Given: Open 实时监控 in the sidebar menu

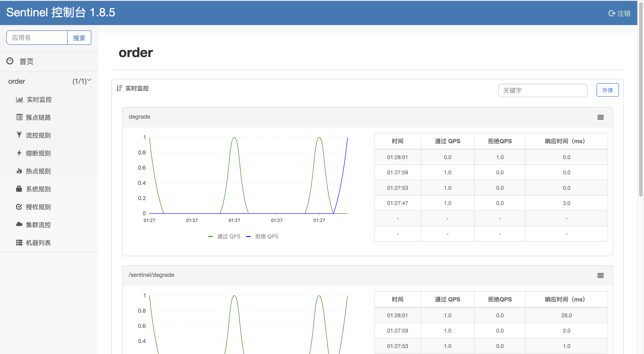Looking at the screenshot, I should [39, 100].
